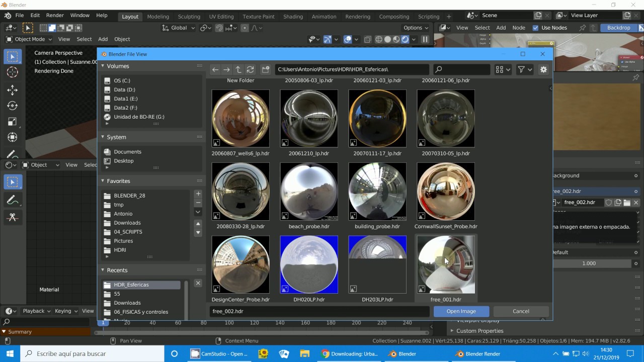Image resolution: width=644 pixels, height=362 pixels.
Task: Refresh the file list in file browser
Action: [250, 70]
